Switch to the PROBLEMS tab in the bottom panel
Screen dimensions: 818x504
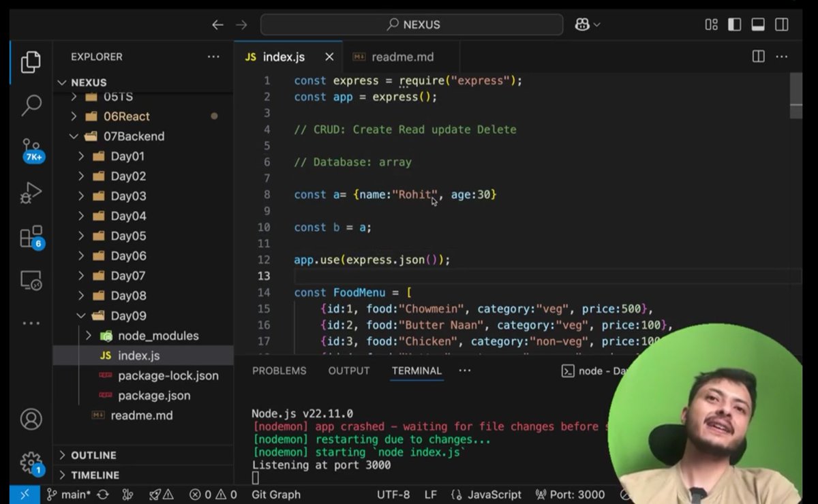point(279,371)
